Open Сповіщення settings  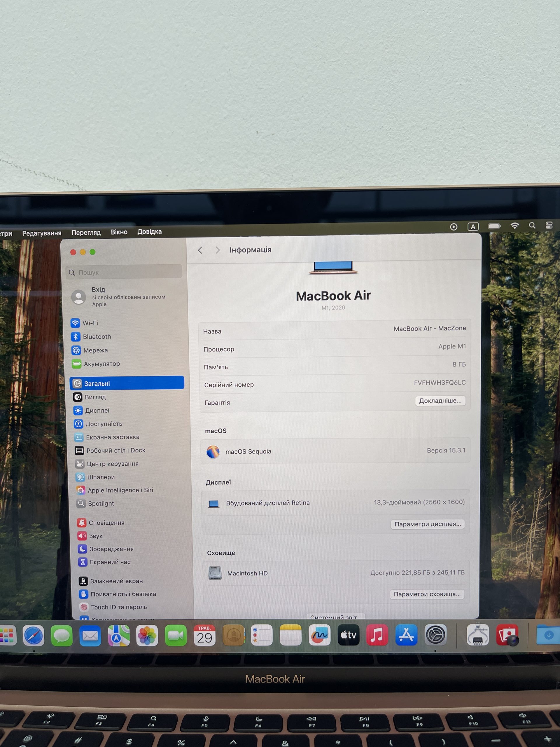click(x=101, y=522)
